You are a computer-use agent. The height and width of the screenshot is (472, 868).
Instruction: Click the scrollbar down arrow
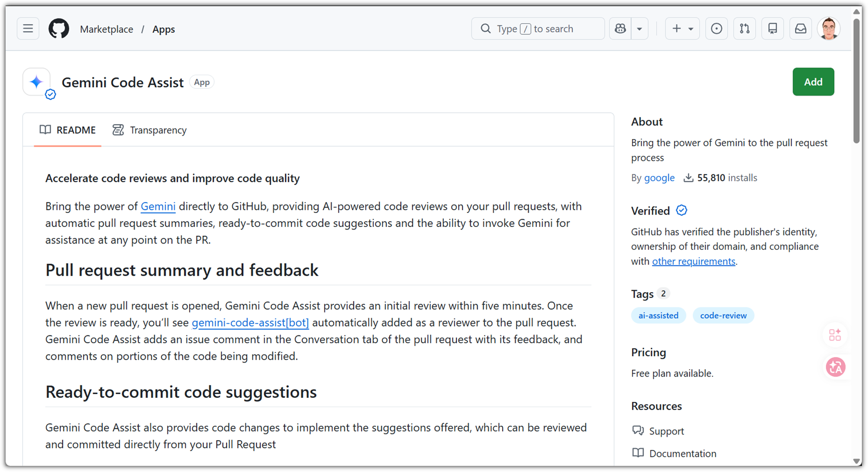pos(857,461)
